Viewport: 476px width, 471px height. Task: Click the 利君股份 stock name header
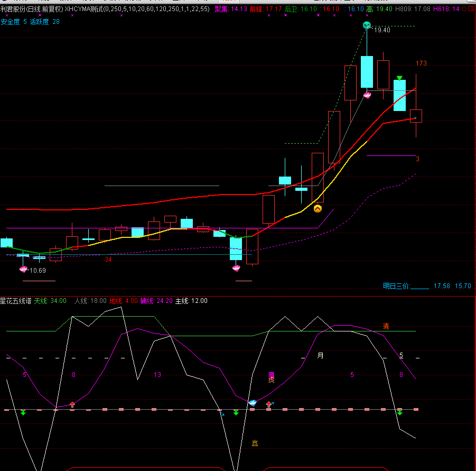pyautogui.click(x=13, y=9)
